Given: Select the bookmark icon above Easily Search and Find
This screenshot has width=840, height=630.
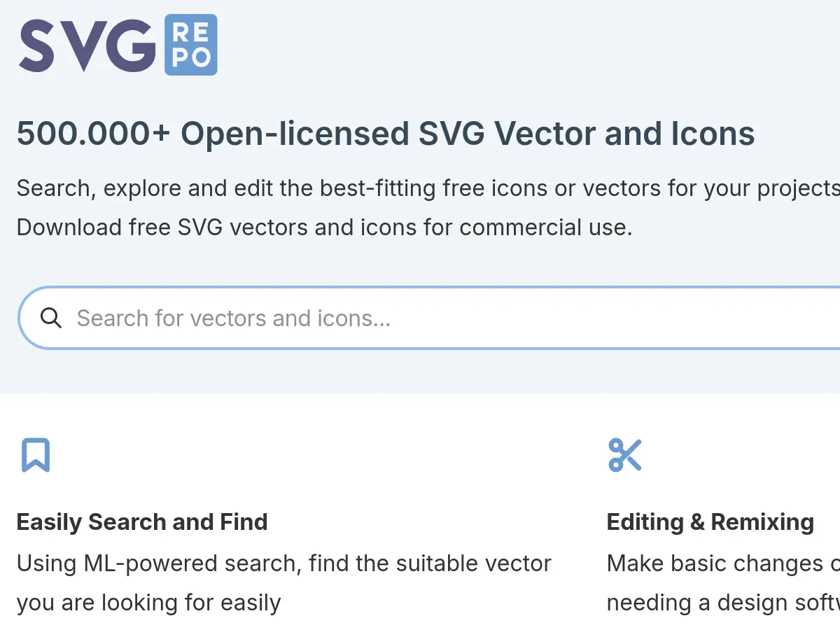Looking at the screenshot, I should point(36,455).
